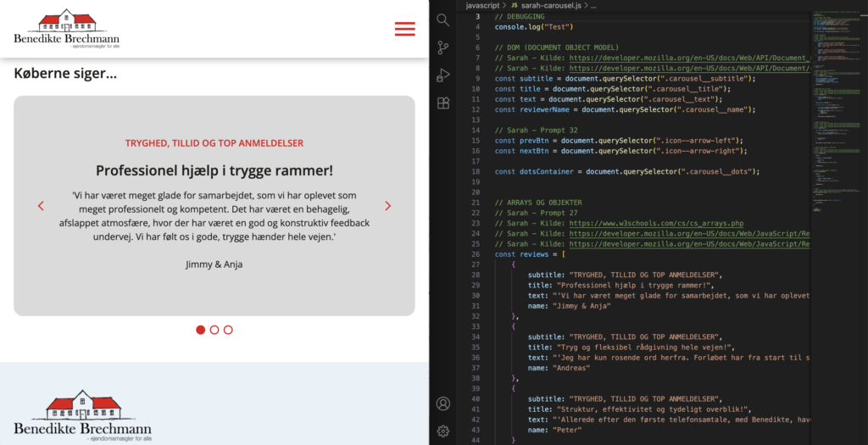Screen dimensions: 868x445
Task: Select the second carousel dot
Action: pyautogui.click(x=214, y=330)
